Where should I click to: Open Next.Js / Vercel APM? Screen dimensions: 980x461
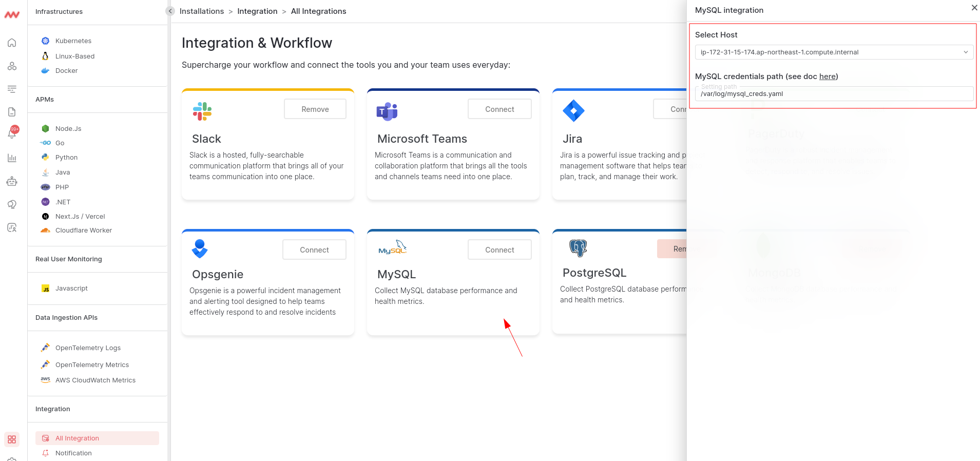(x=80, y=217)
